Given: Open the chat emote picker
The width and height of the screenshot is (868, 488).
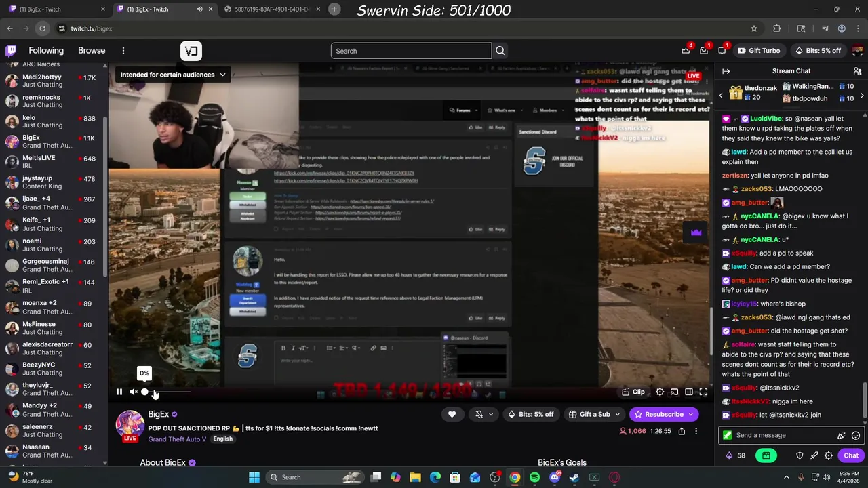Looking at the screenshot, I should pyautogui.click(x=856, y=436).
